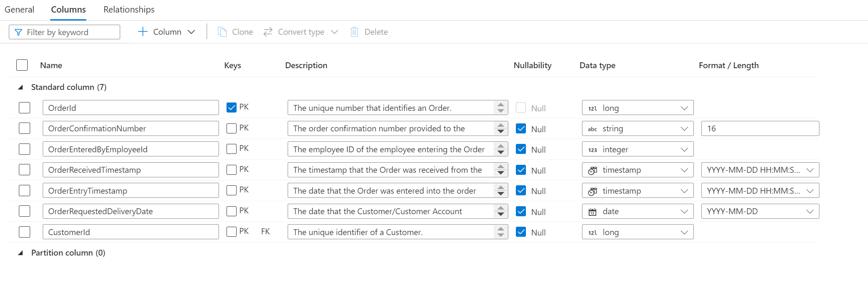Screen dimensions: 868x302
Task: Click the Delete trash icon
Action: pos(354,32)
